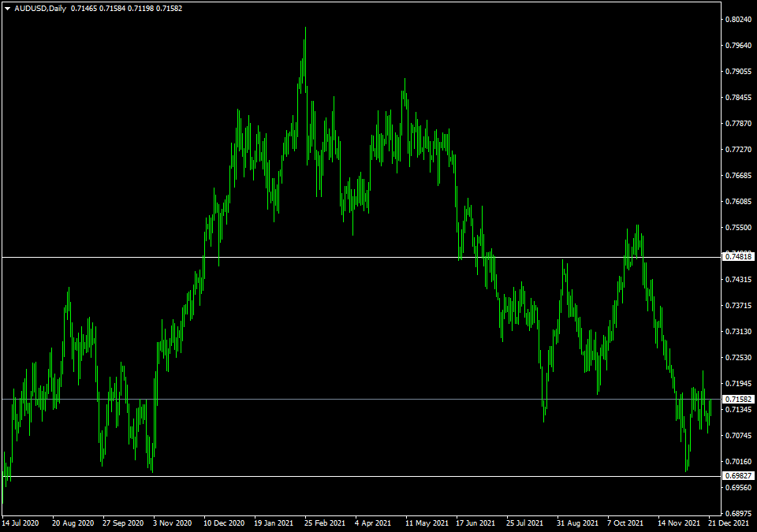The width and height of the screenshot is (757, 532).
Task: Click the 0.70745 price scale value
Action: point(739,436)
